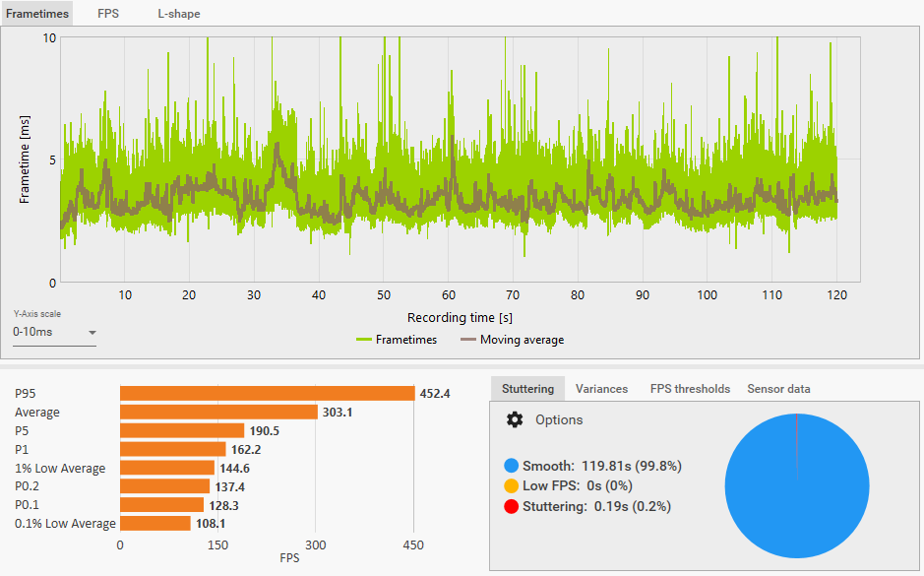Click the blue pie chart area

click(x=797, y=485)
